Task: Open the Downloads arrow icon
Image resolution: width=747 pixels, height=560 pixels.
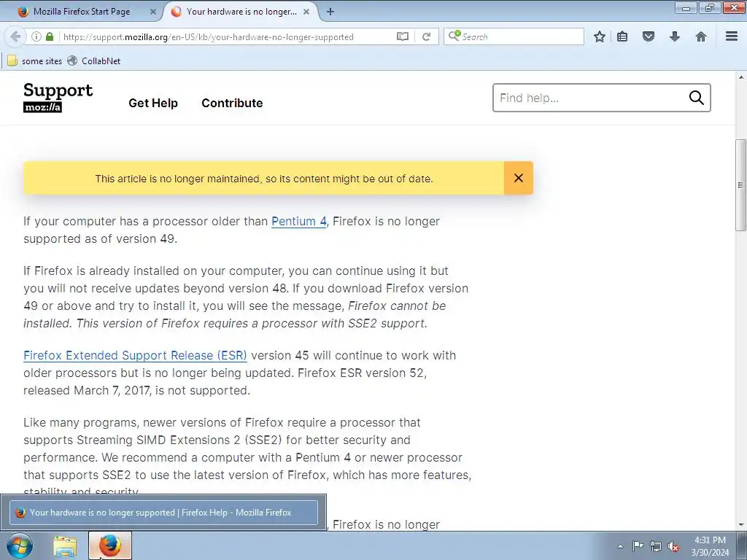Action: tap(675, 36)
